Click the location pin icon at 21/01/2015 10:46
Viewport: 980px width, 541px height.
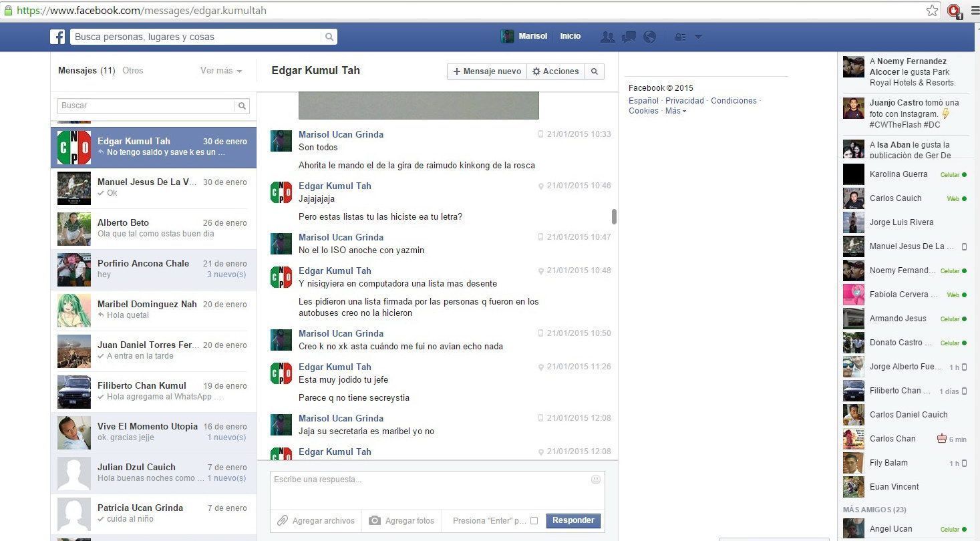pos(541,186)
